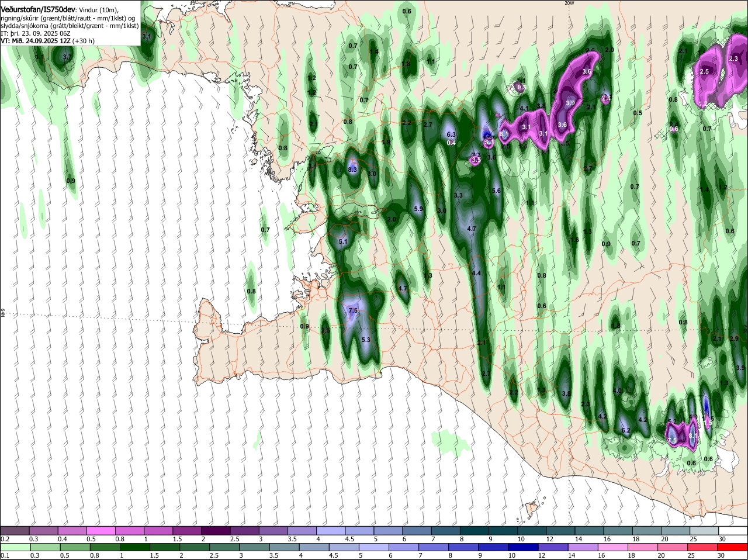748x560 pixels.
Task: Select the sleet/snow legend swatch labeled 3.5
Action: coord(302,531)
